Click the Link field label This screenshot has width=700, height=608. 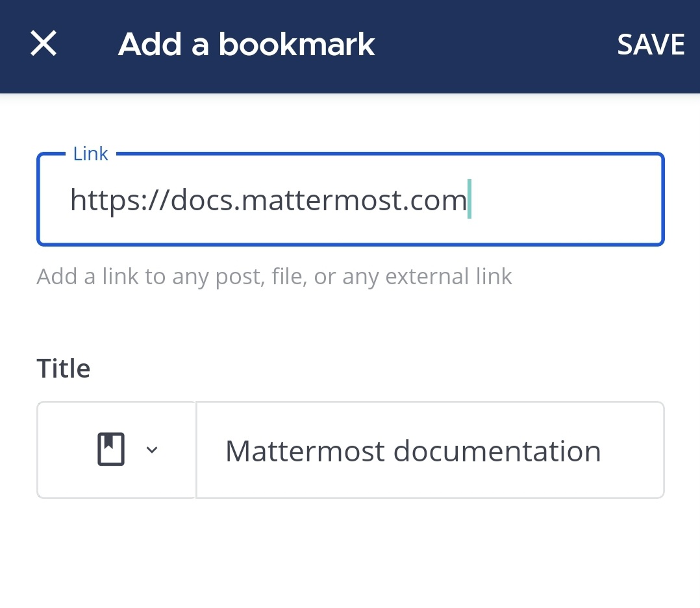(x=90, y=154)
